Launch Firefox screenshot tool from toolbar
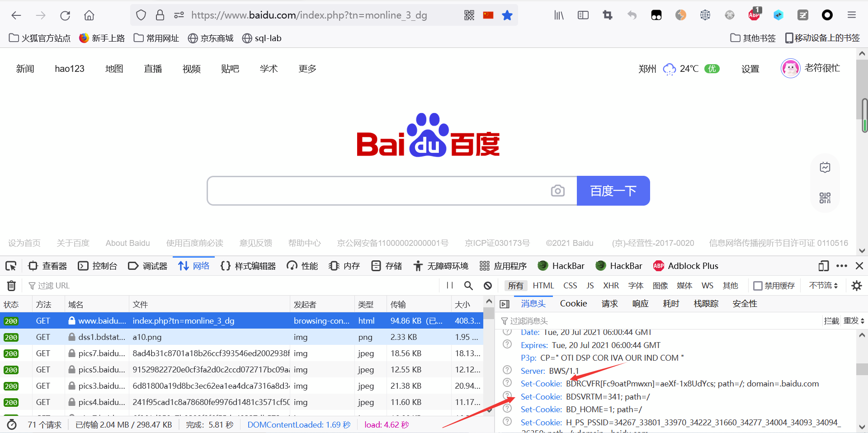Image resolution: width=868 pixels, height=433 pixels. click(607, 15)
